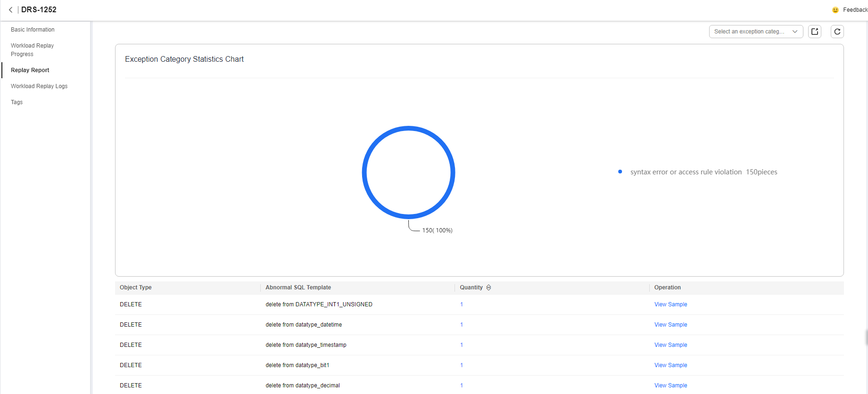Viewport: 868px width, 394px height.
Task: Click quantity 1 for datatype_timestamp
Action: pos(462,345)
